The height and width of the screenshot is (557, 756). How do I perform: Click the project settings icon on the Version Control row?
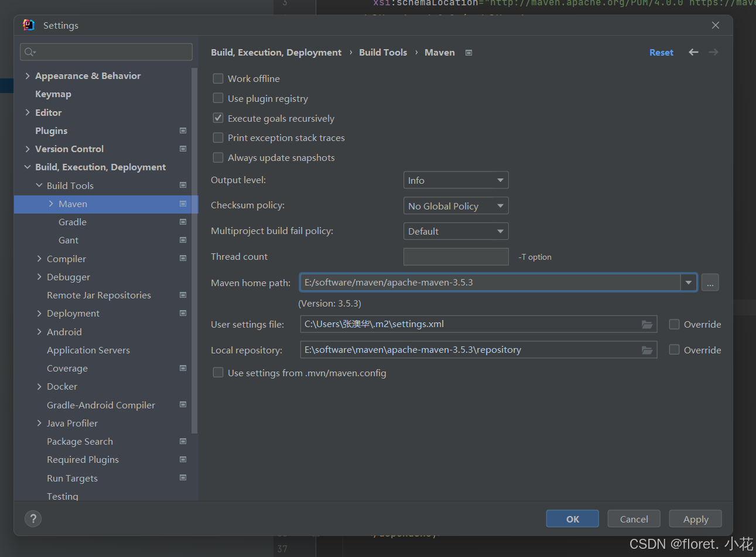(x=183, y=149)
